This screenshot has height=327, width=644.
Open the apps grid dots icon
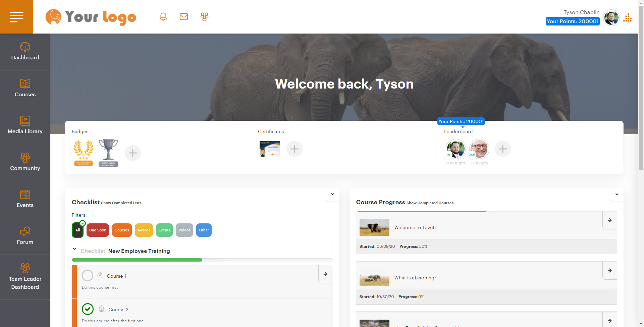628,18
